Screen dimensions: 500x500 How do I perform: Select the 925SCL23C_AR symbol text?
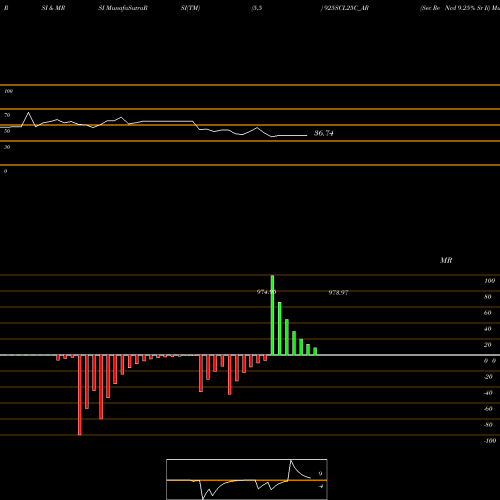(x=346, y=8)
